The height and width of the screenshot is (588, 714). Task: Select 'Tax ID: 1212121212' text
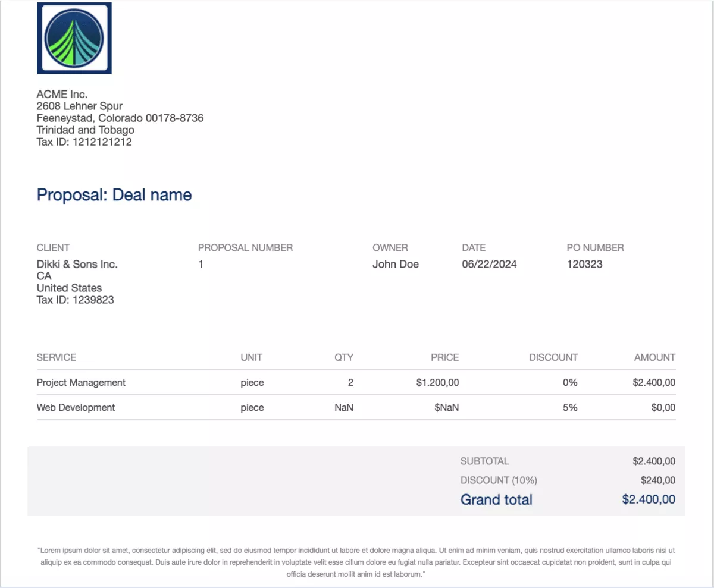[x=84, y=142]
